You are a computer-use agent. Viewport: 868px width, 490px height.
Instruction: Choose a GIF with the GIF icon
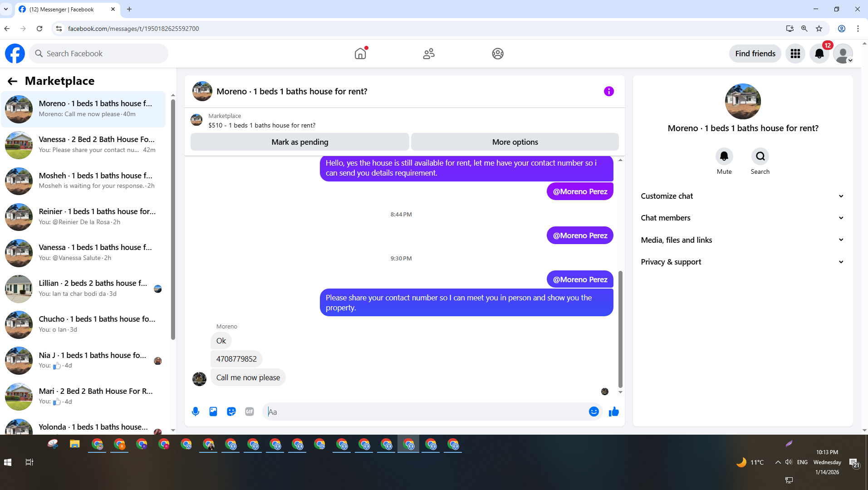pyautogui.click(x=250, y=412)
